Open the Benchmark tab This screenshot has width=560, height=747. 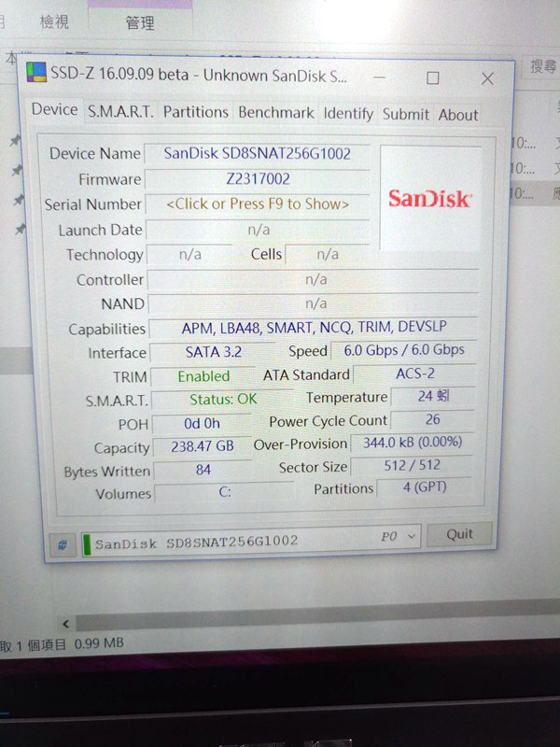pos(276,113)
